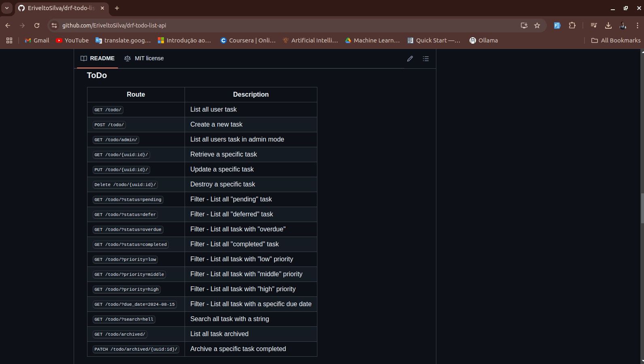This screenshot has height=364, width=644.
Task: Open Coursera bookmark
Action: (x=248, y=40)
